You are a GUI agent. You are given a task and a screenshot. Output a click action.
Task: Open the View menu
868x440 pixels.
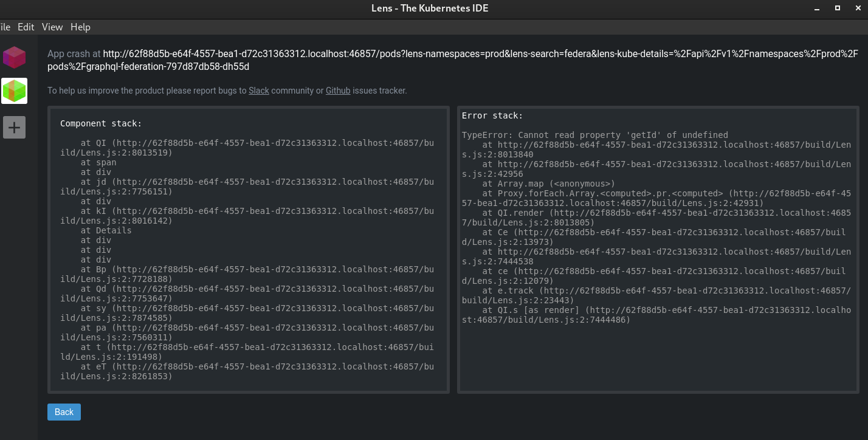click(x=52, y=27)
